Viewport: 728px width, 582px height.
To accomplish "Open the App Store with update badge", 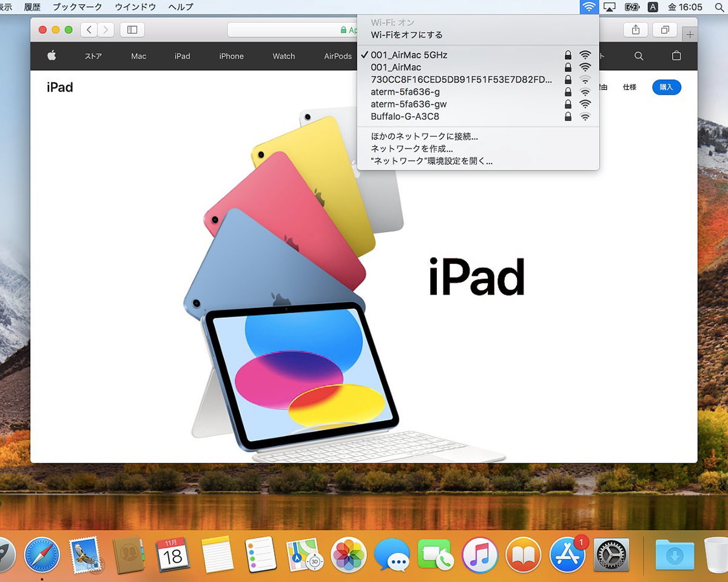I will 567,555.
